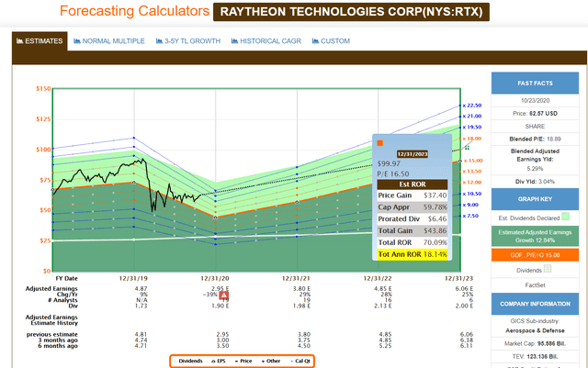Screen dimensions: 588x368
Task: Click the x 10.50 multiple label
Action: point(472,194)
